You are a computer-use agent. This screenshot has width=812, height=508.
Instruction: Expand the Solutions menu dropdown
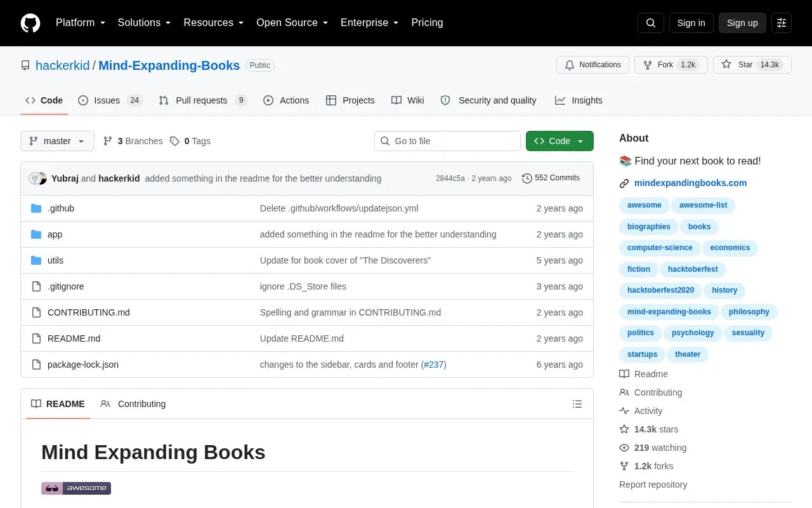144,23
